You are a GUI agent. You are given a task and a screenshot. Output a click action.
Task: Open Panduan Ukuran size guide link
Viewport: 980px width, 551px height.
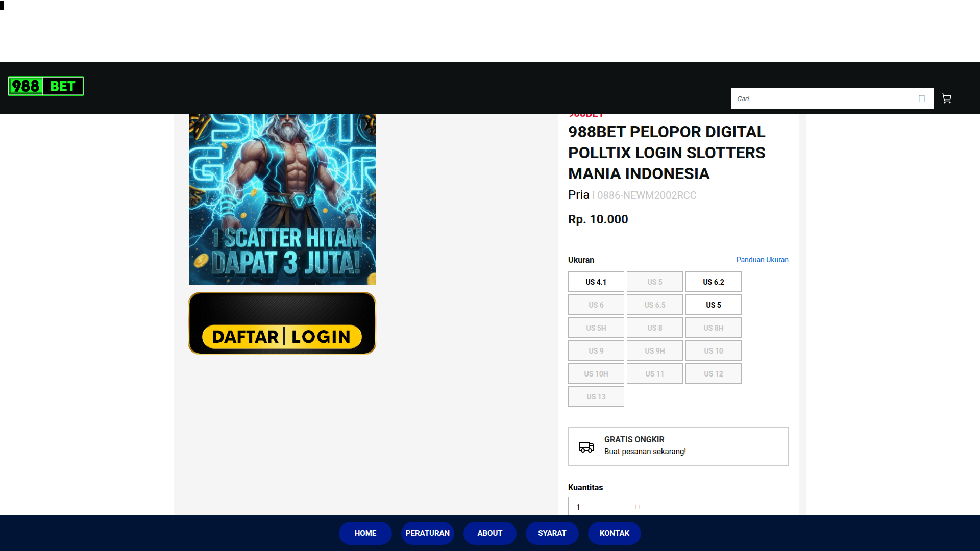(x=762, y=260)
